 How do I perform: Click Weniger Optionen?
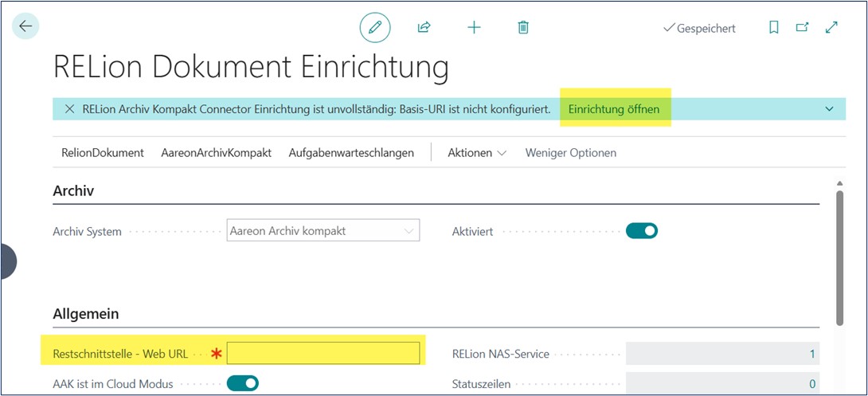tap(571, 153)
